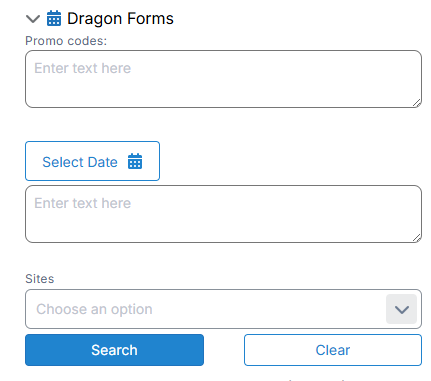Click the Dragon Forms heading text

point(120,18)
